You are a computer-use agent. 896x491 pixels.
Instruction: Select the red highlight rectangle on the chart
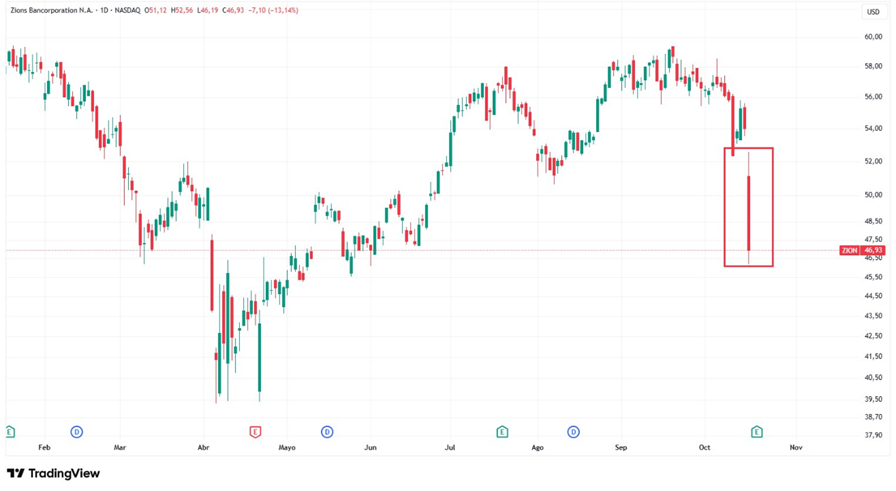pos(749,149)
